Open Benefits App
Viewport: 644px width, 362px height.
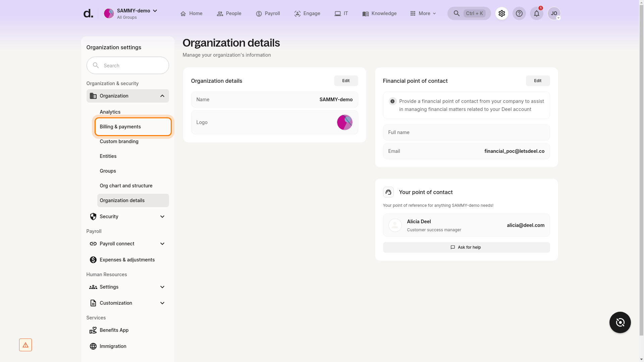point(127,330)
